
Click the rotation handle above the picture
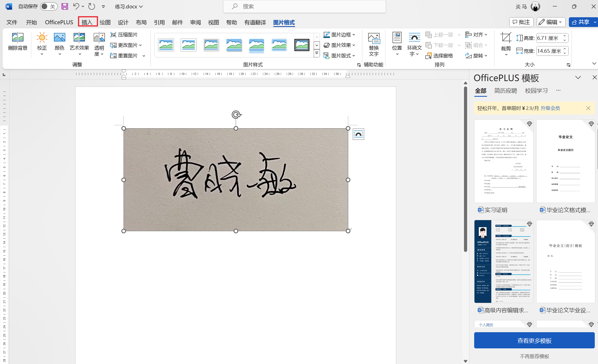click(x=236, y=115)
